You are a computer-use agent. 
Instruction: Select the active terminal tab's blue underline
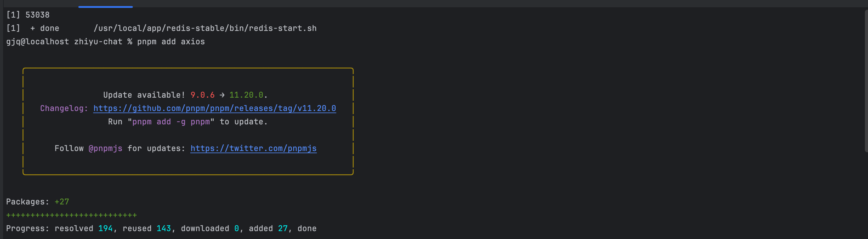point(106,7)
